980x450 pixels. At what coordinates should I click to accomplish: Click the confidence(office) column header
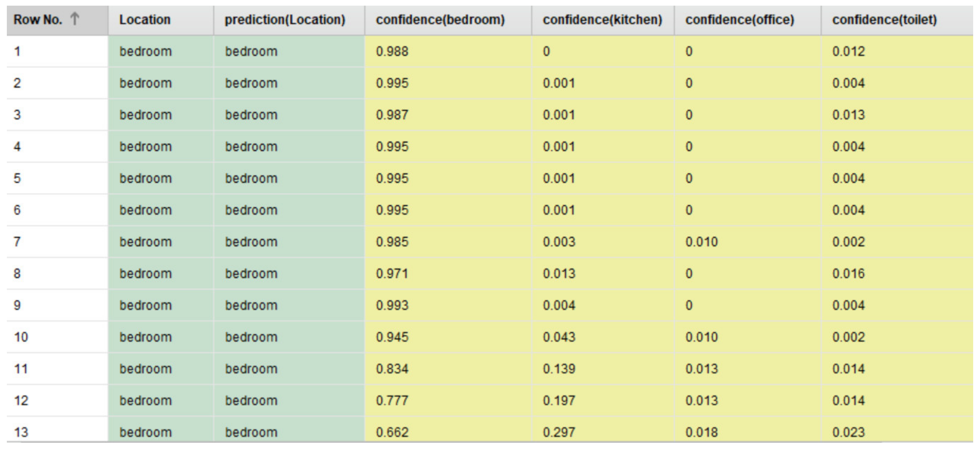pos(739,20)
